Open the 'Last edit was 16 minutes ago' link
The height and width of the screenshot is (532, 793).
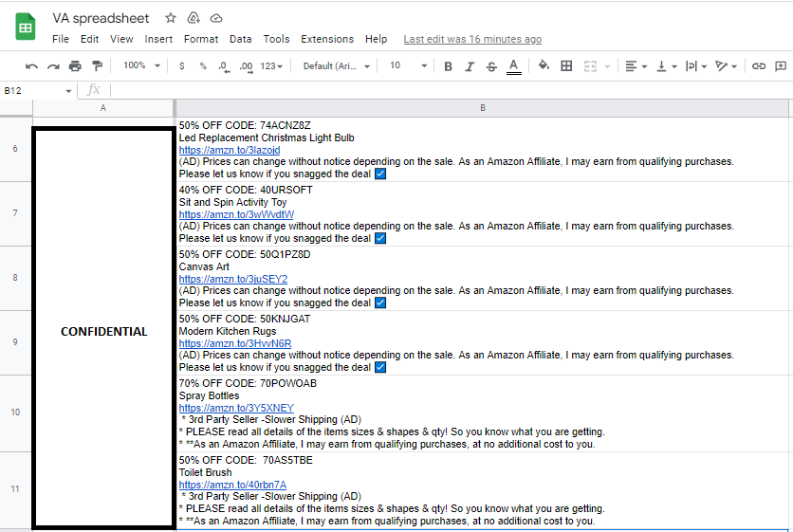coord(472,39)
